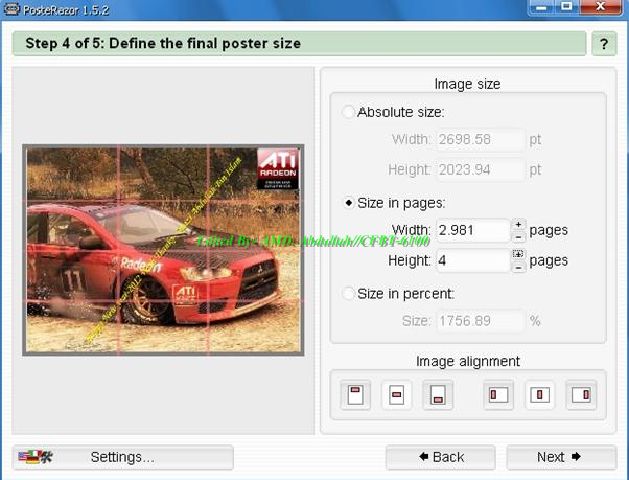The height and width of the screenshot is (480, 629).
Task: Decrease pages Width with minus stepper
Action: pyautogui.click(x=518, y=237)
